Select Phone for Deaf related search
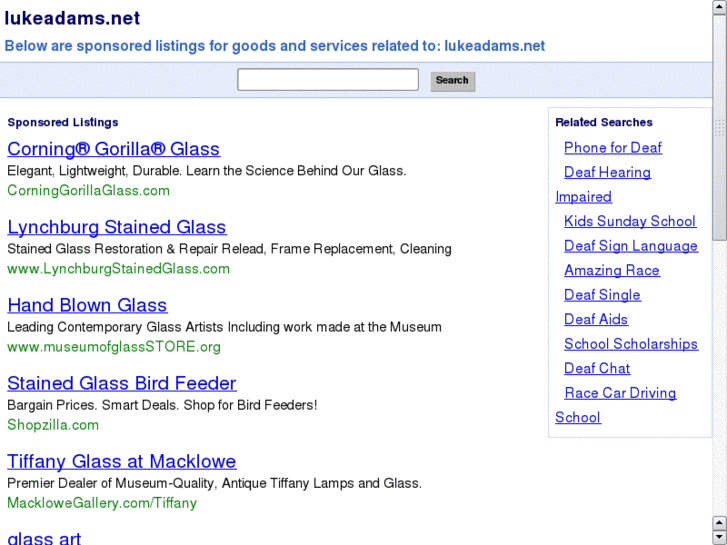The image size is (727, 545). click(612, 148)
